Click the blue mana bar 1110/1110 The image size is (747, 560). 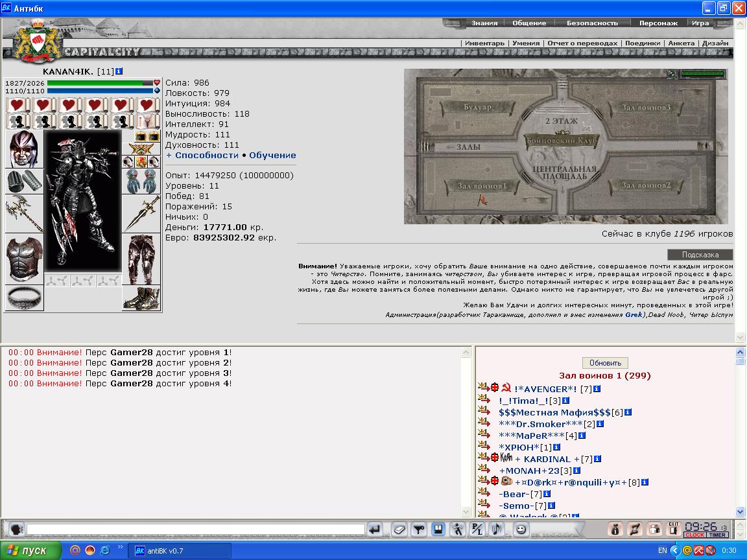(x=100, y=91)
